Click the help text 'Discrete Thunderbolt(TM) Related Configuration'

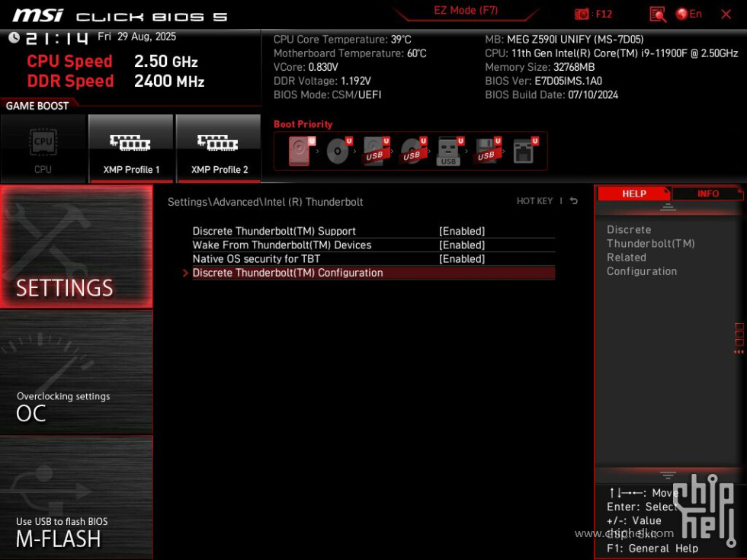[x=650, y=251]
